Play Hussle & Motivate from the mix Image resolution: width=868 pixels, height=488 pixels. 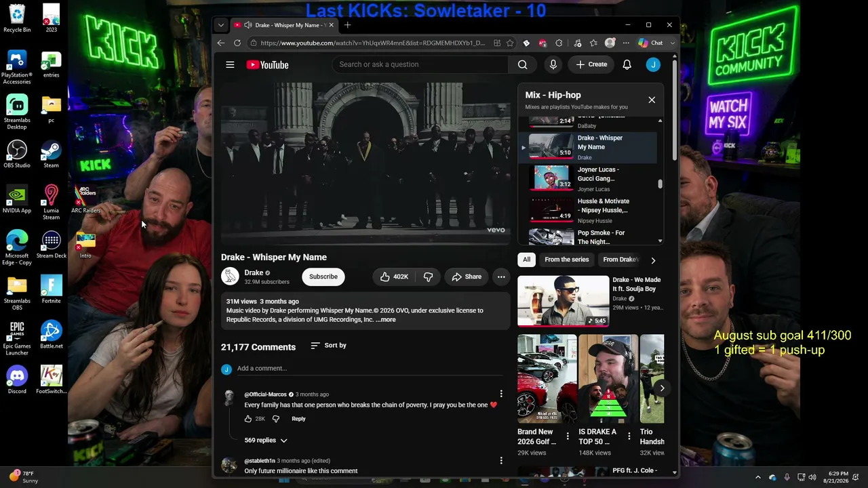[589, 211]
